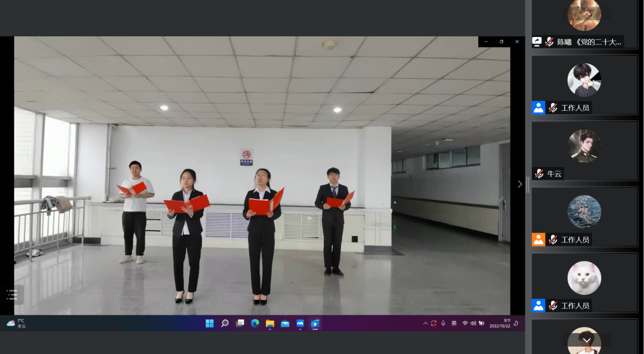Viewport: 644px width, 354px height.
Task: Open Microsoft Edge from the taskbar
Action: [x=255, y=324]
